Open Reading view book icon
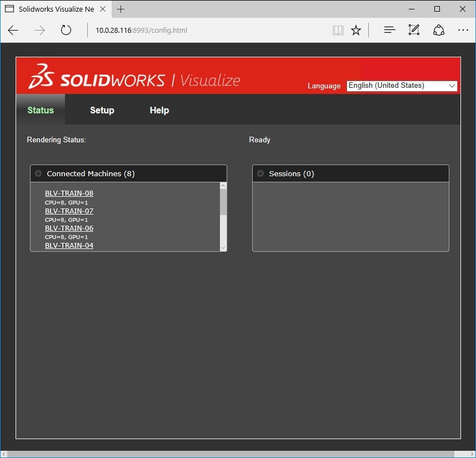476x458 pixels. tap(338, 30)
